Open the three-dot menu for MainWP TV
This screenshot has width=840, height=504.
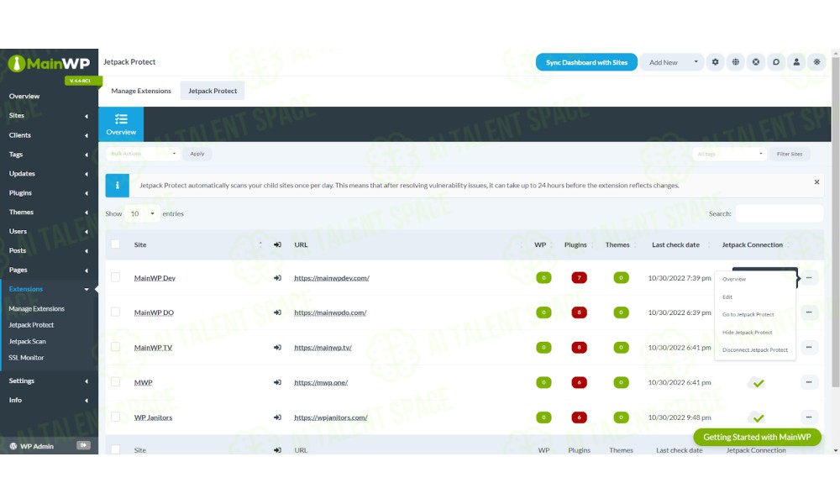pyautogui.click(x=809, y=347)
